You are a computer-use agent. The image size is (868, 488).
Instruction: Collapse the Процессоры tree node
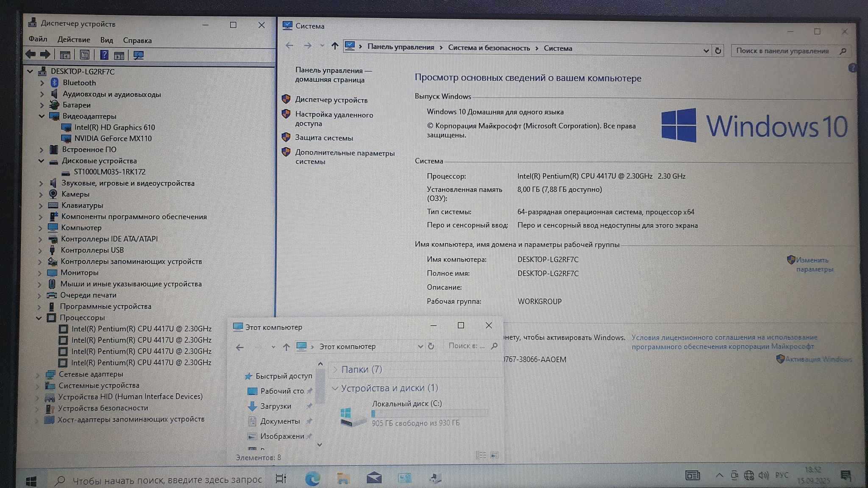click(39, 318)
